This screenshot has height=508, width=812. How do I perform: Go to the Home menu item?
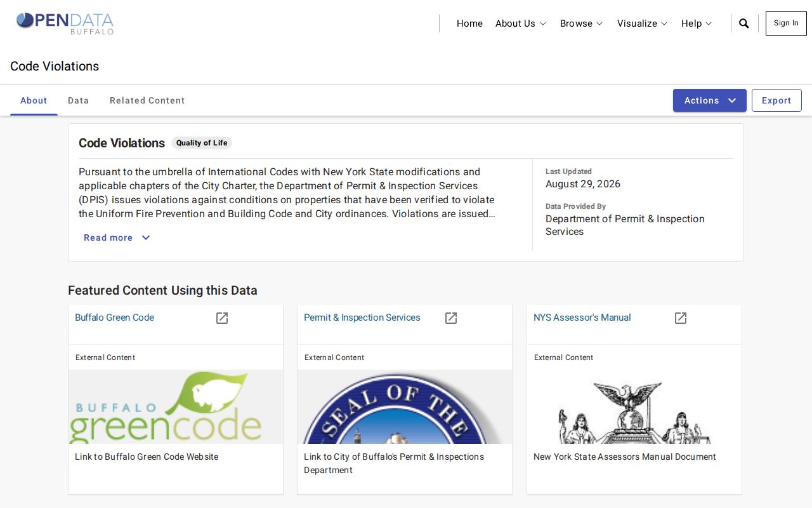tap(469, 23)
